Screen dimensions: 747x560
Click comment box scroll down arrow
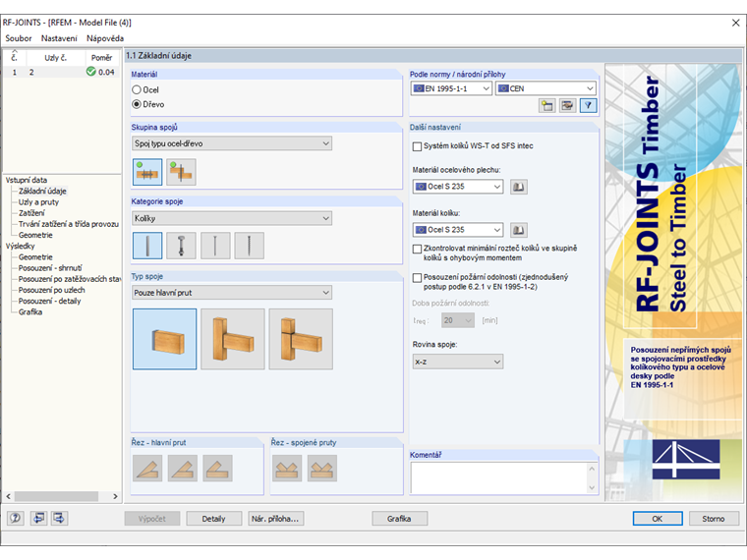pyautogui.click(x=592, y=487)
